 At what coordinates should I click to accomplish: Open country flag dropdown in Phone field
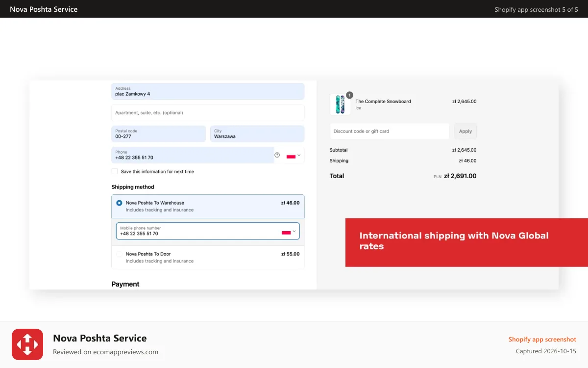(x=294, y=156)
